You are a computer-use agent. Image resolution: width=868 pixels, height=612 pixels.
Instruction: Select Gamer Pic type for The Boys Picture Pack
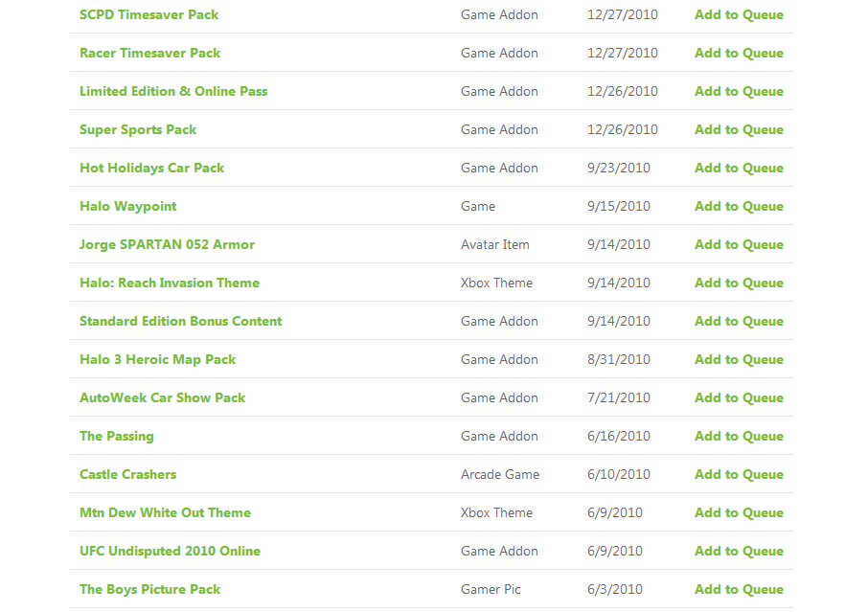tap(491, 589)
